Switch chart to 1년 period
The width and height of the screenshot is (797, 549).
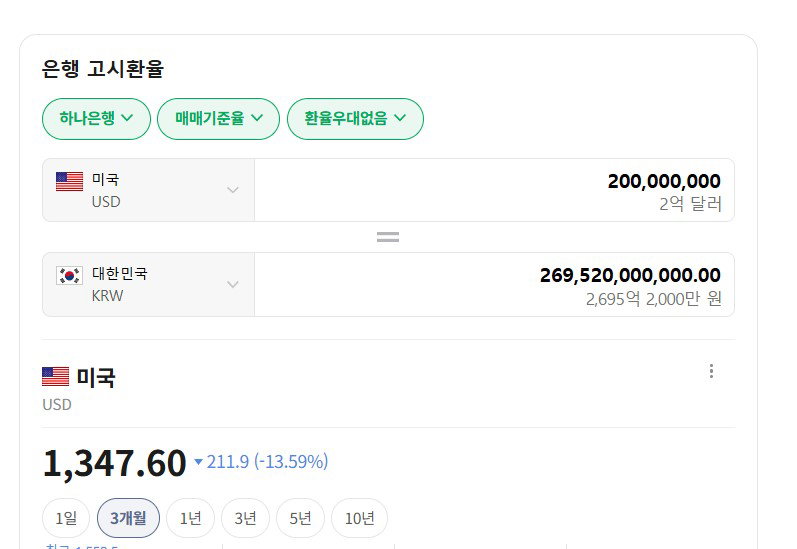(191, 518)
